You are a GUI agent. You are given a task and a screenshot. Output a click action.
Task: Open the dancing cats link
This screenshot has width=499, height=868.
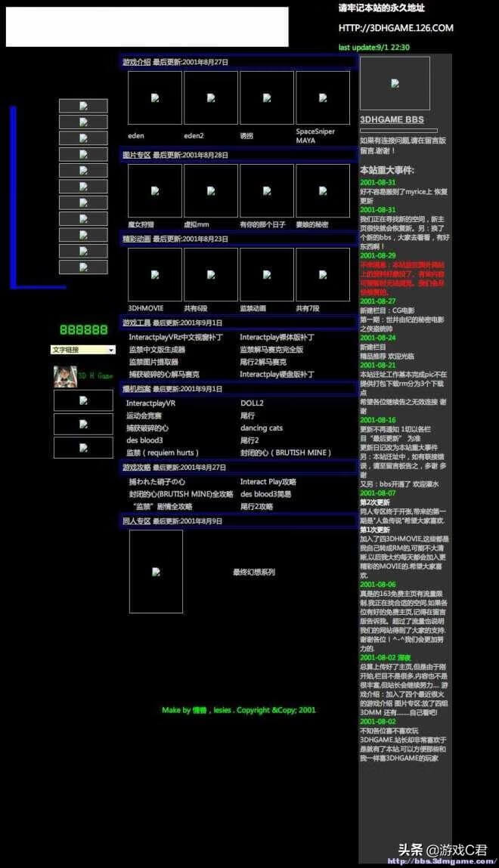point(262,428)
